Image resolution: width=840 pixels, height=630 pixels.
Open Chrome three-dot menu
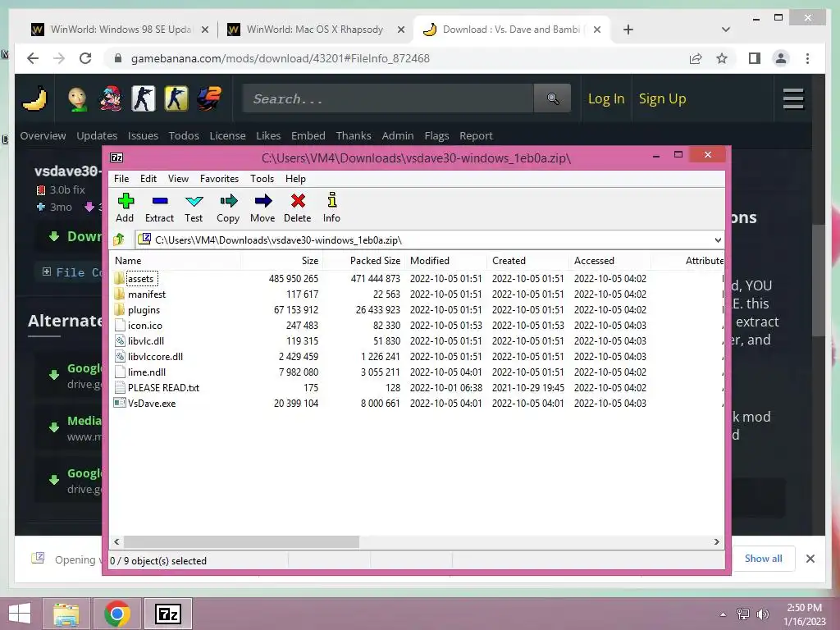[x=807, y=58]
